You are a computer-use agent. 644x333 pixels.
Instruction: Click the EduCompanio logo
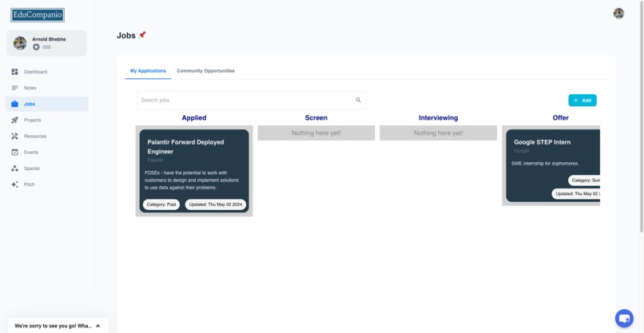(38, 15)
